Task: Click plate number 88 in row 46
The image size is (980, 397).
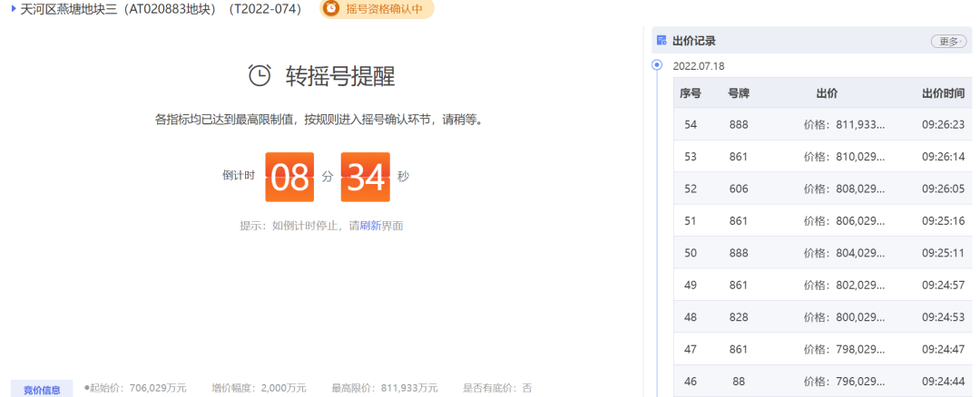Action: pos(739,381)
